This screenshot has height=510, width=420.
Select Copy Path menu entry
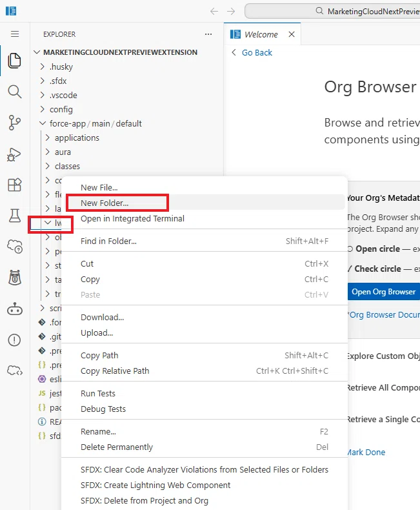tap(205, 356)
